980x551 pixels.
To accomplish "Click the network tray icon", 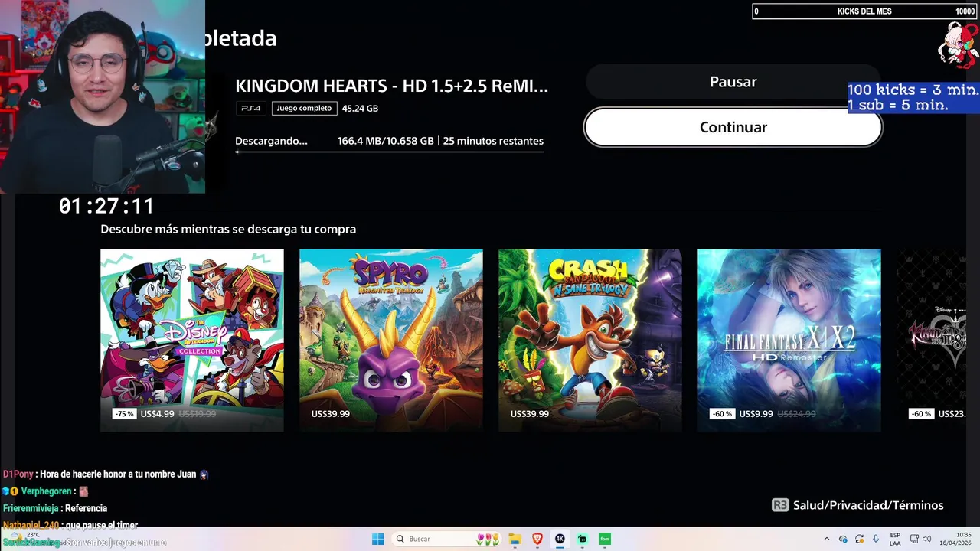I will pos(914,539).
